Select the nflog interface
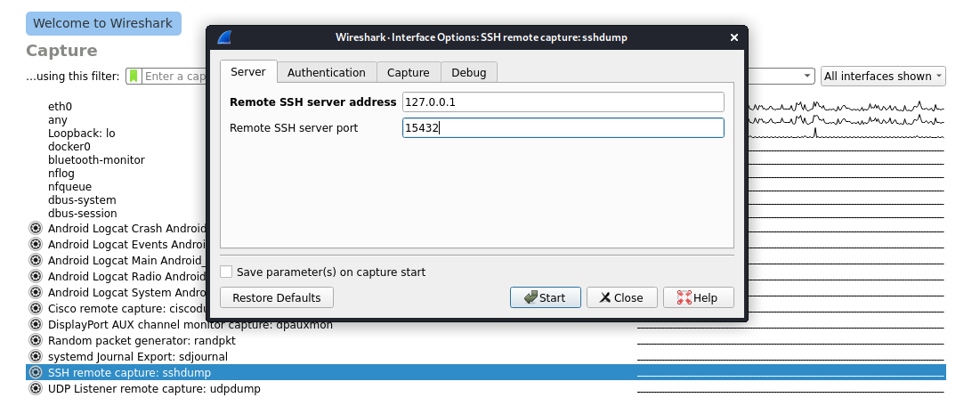The image size is (980, 414). click(x=61, y=174)
